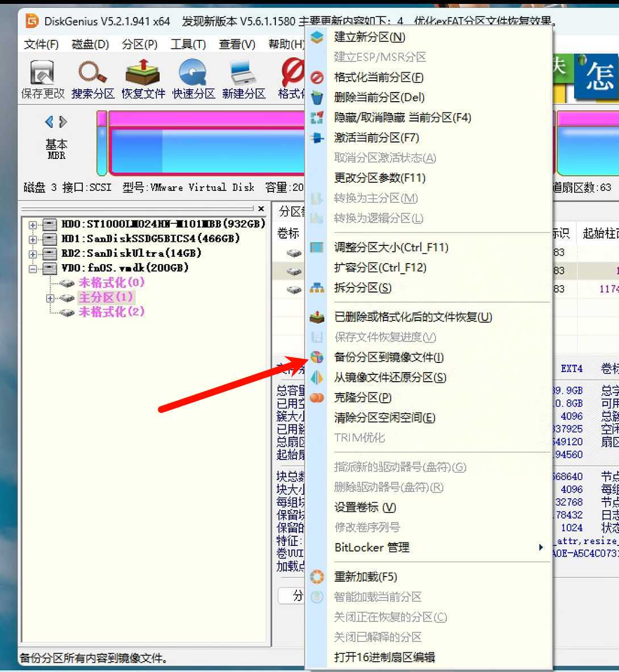Click the 调整分区大小 icon
The height and width of the screenshot is (672, 619).
[x=317, y=247]
